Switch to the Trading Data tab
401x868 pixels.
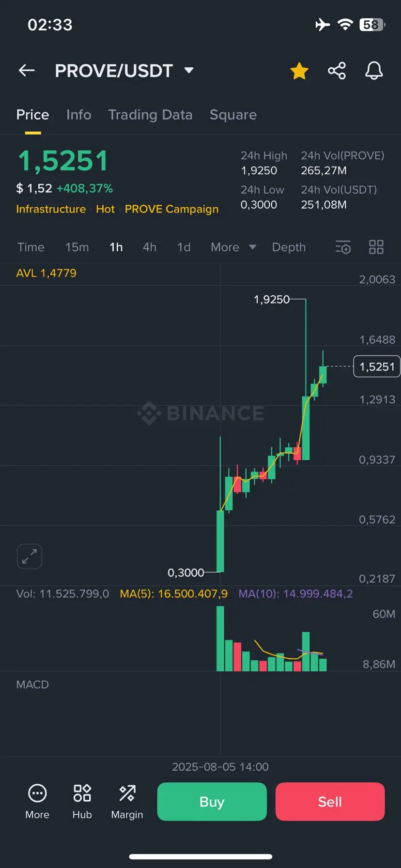150,115
